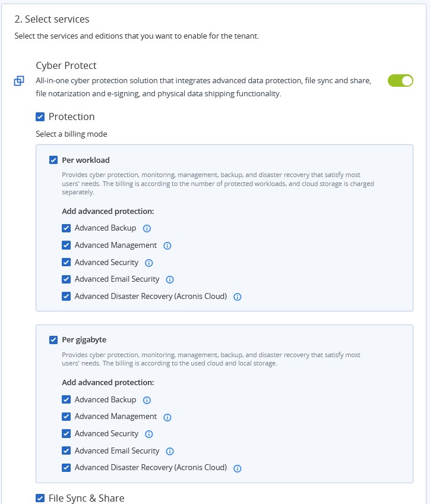Open info icon for Per workload Advanced Security

click(x=149, y=263)
